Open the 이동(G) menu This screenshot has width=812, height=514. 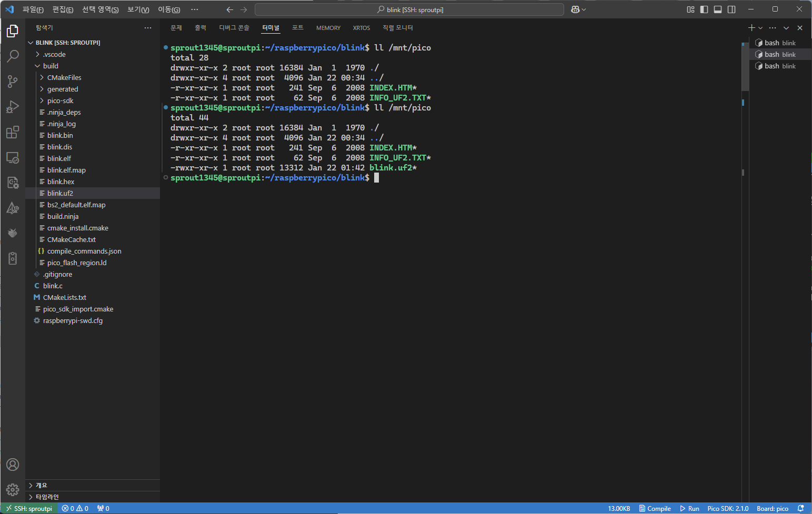[x=169, y=9]
